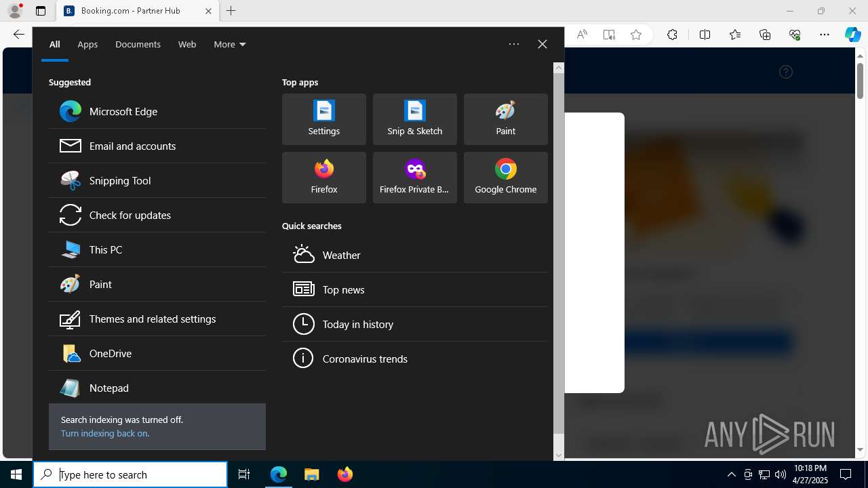
Task: Toggle Edge split screen
Action: click(x=705, y=35)
